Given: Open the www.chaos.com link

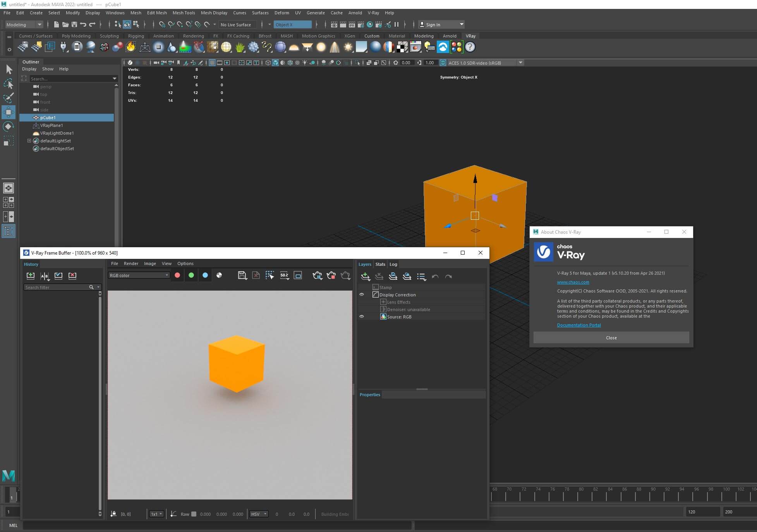Looking at the screenshot, I should pyautogui.click(x=573, y=282).
